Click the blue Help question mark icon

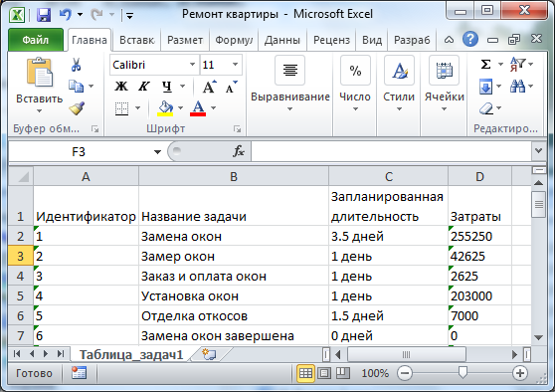(470, 40)
